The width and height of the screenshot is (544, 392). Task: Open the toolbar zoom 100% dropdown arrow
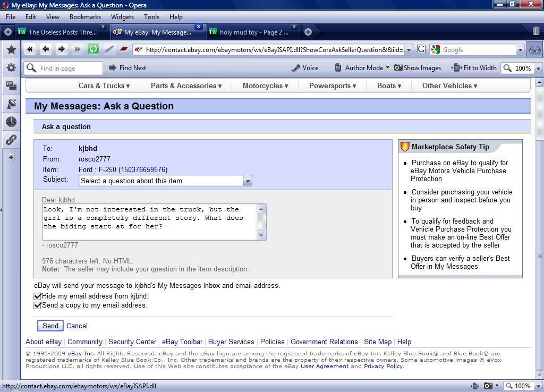(538, 69)
